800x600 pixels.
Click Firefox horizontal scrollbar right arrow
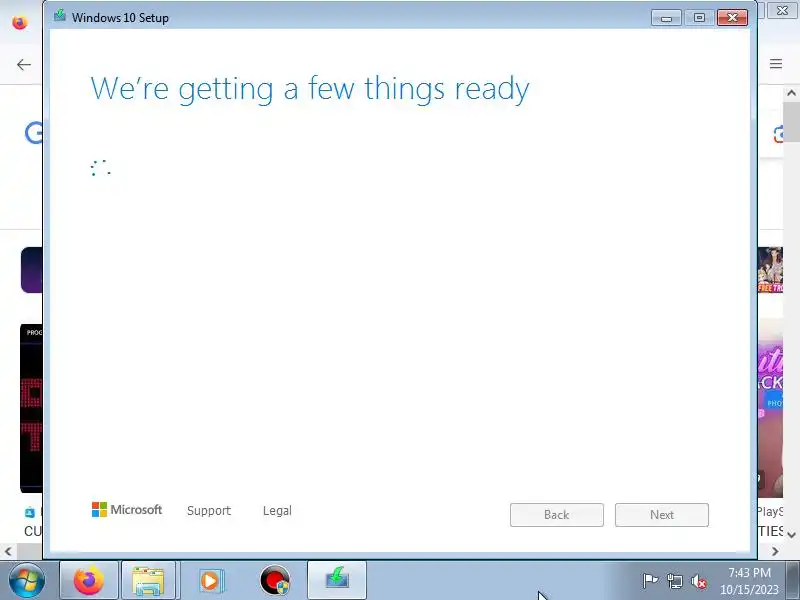coord(776,551)
